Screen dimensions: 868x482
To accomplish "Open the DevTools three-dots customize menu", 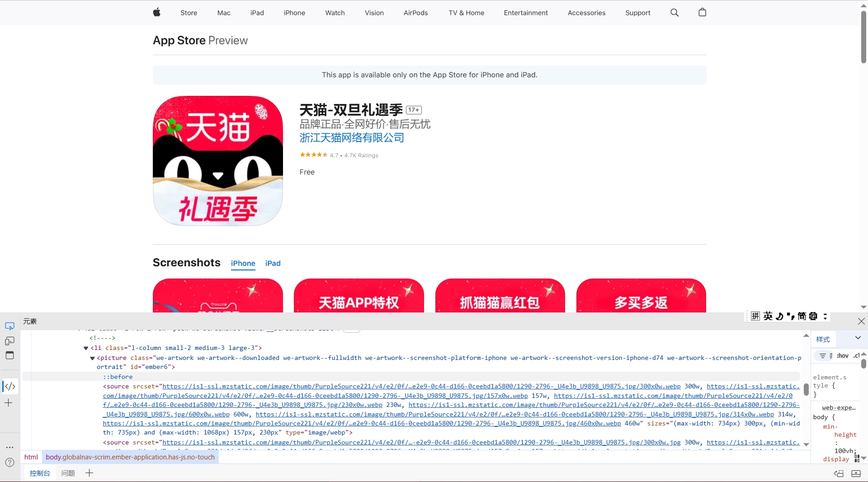I will [9, 447].
